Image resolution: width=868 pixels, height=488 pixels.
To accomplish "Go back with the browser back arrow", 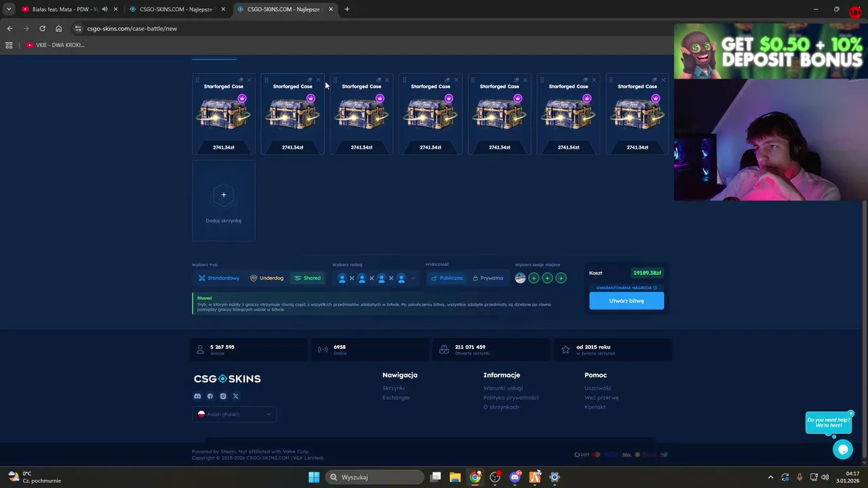I will pos(9,28).
